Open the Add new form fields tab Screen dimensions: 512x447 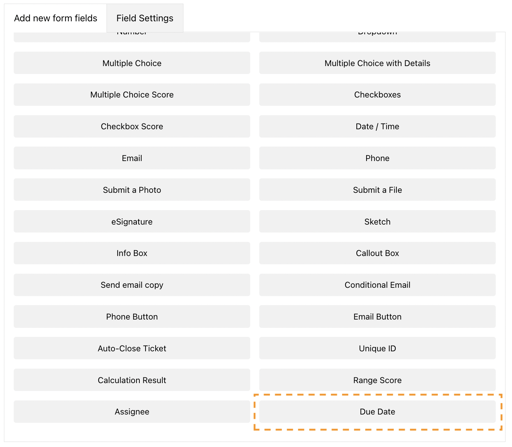55,18
